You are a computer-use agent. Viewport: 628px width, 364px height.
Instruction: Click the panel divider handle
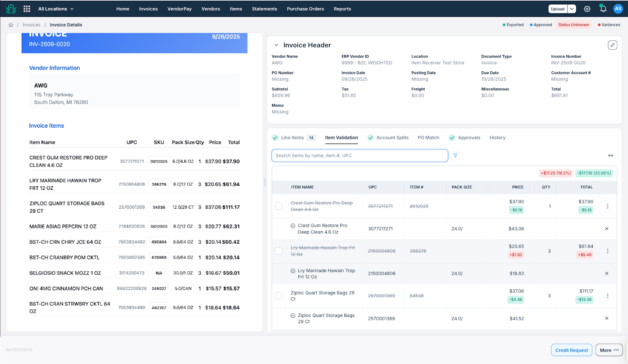click(265, 182)
